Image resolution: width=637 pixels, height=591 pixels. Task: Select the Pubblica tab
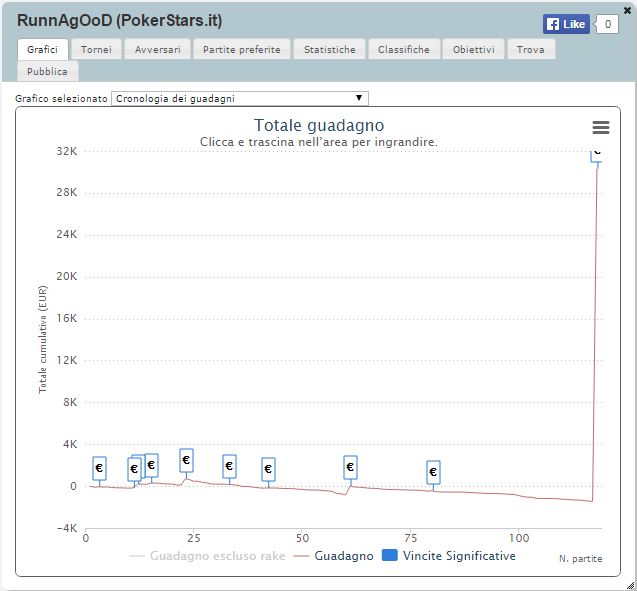click(48, 71)
